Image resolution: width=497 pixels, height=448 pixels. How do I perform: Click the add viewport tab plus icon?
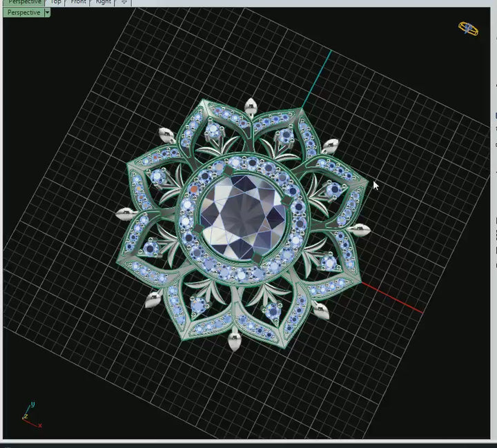pyautogui.click(x=124, y=2)
